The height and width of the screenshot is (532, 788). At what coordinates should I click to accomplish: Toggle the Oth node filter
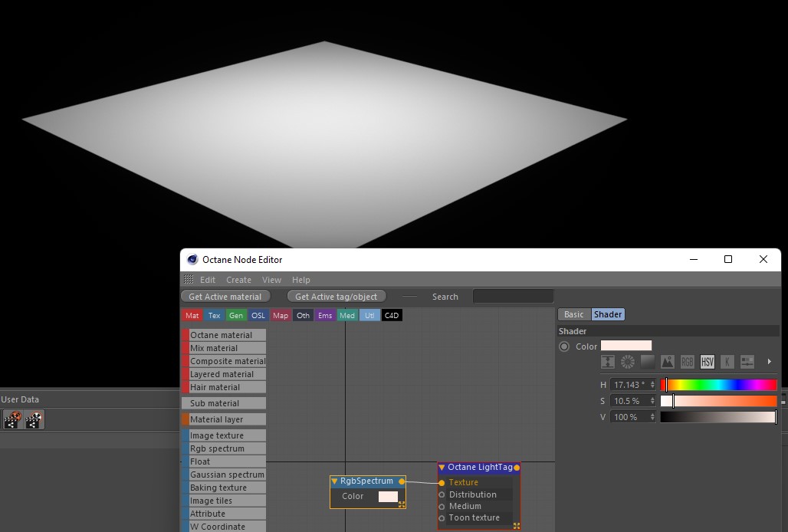[303, 316]
